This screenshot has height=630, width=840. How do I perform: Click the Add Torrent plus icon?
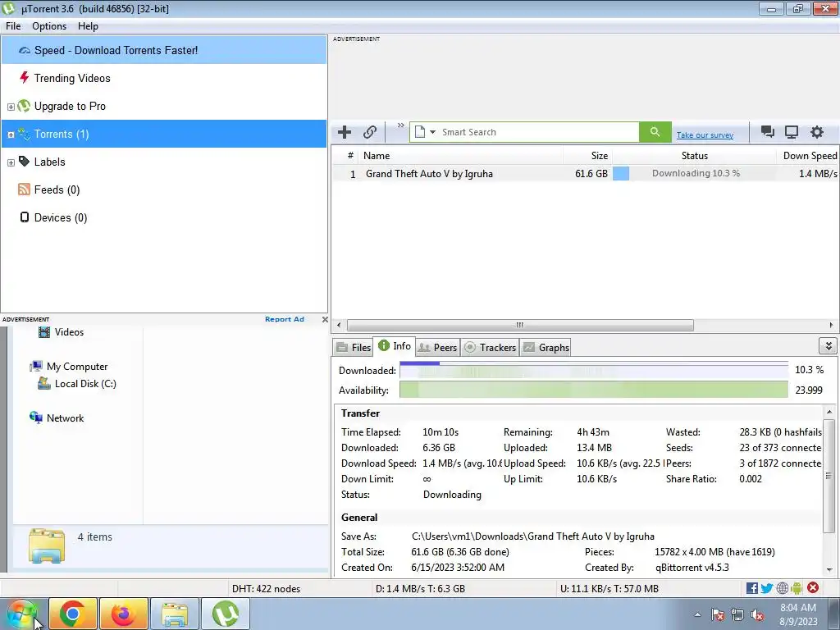point(345,132)
